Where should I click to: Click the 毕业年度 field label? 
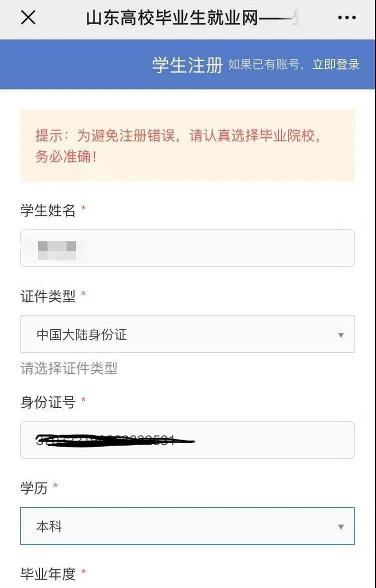[47, 574]
